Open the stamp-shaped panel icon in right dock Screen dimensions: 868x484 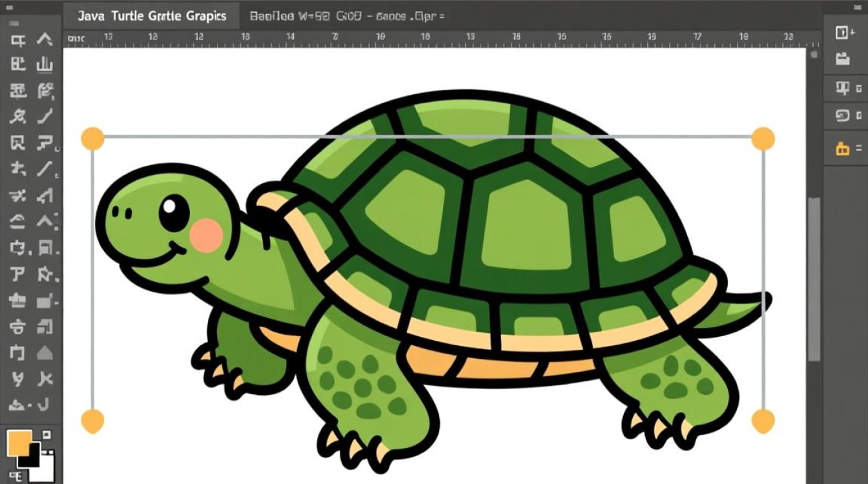point(843,88)
